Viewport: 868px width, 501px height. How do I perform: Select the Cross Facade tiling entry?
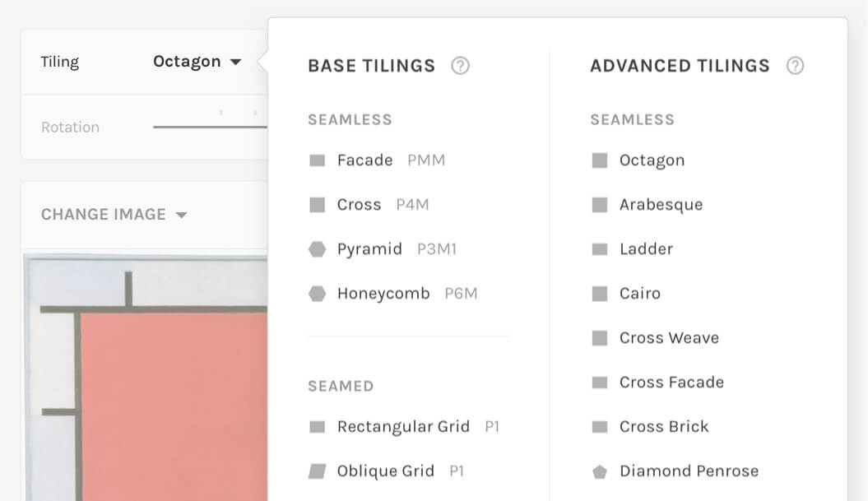coord(671,382)
